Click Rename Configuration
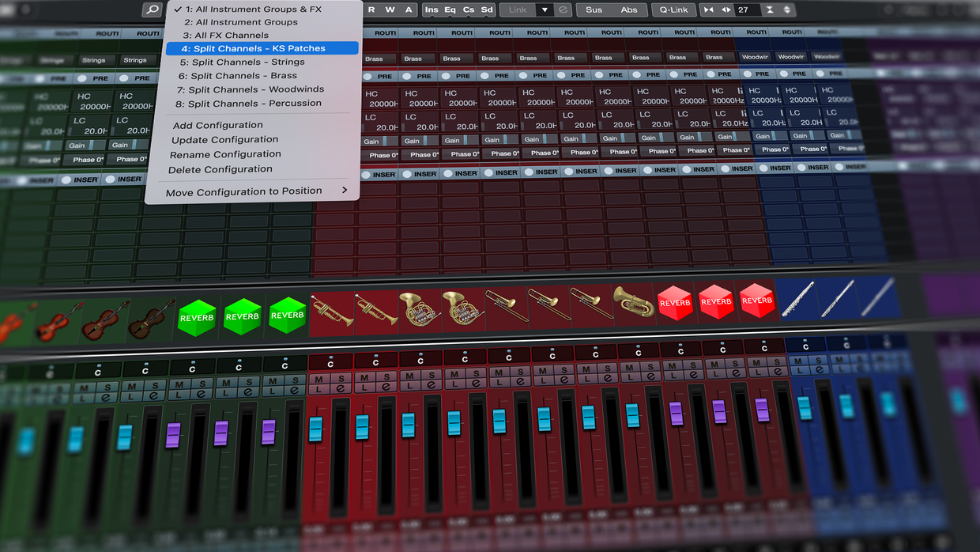The width and height of the screenshot is (980, 552). coord(225,154)
